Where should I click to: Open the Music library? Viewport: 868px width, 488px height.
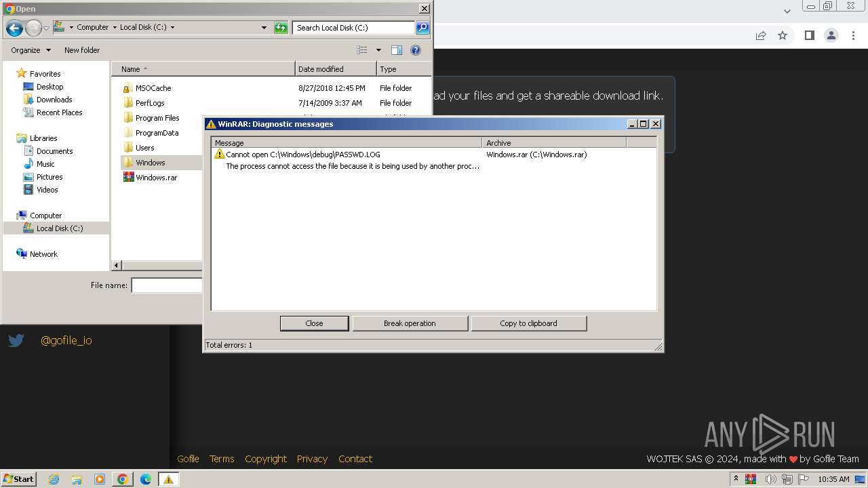coord(45,164)
